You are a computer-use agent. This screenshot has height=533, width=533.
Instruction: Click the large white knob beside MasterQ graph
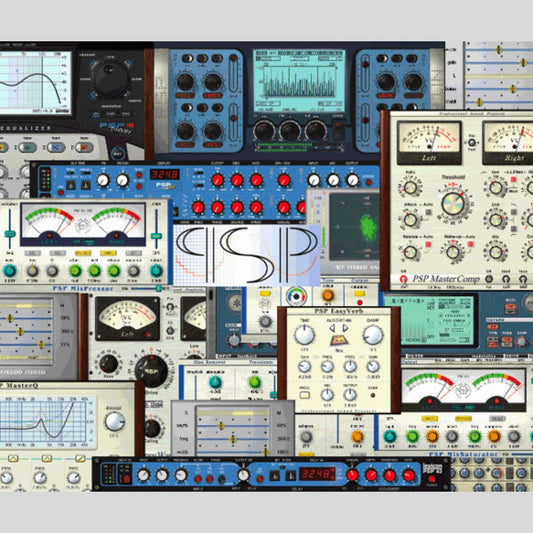pyautogui.click(x=115, y=422)
